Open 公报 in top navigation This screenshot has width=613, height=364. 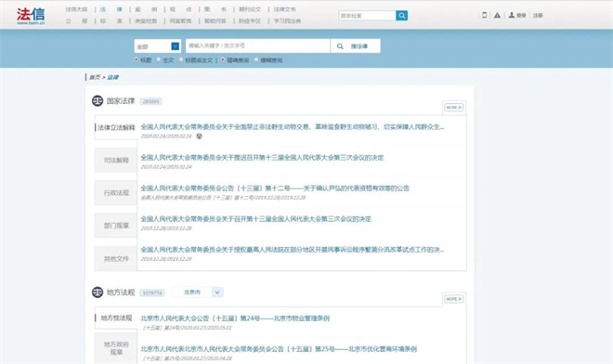(x=76, y=21)
